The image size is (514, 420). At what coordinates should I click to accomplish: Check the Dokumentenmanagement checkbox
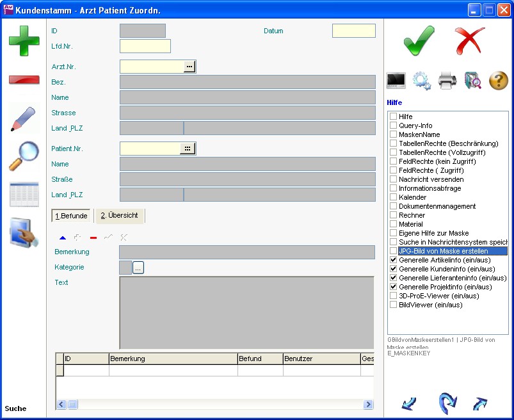[394, 207]
